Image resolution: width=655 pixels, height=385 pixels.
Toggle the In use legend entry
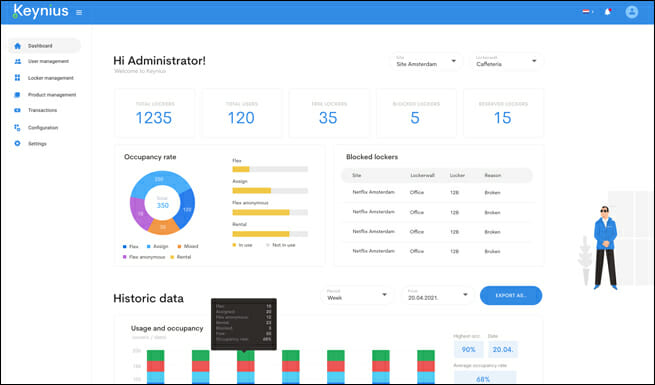[242, 245]
